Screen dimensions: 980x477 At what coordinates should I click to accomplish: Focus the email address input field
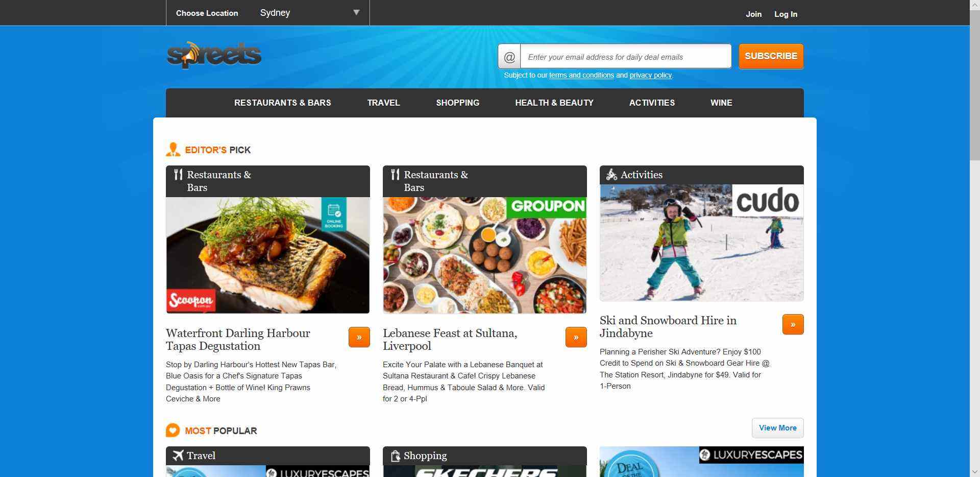(x=625, y=57)
